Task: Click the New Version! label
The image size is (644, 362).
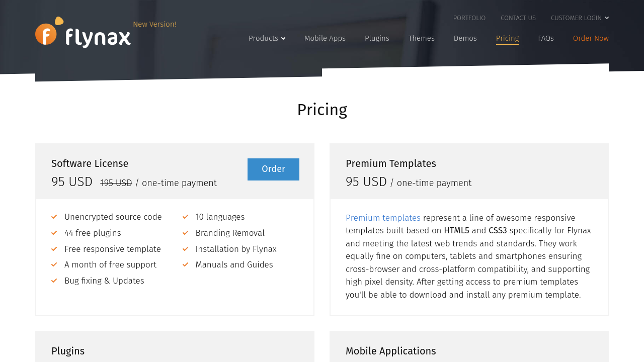Action: (154, 25)
